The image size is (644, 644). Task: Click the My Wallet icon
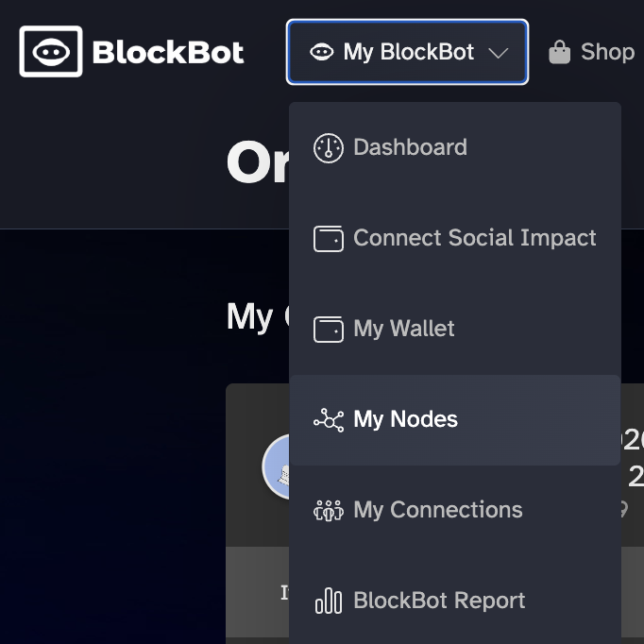[328, 329]
